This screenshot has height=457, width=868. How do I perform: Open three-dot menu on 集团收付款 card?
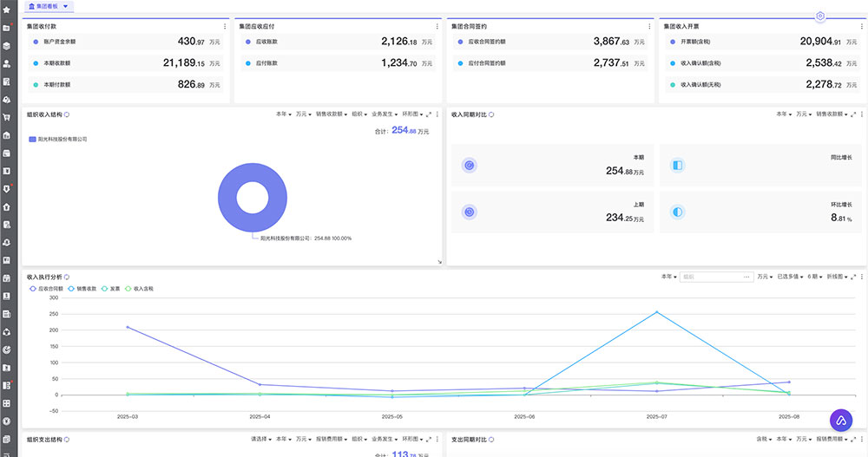click(221, 26)
